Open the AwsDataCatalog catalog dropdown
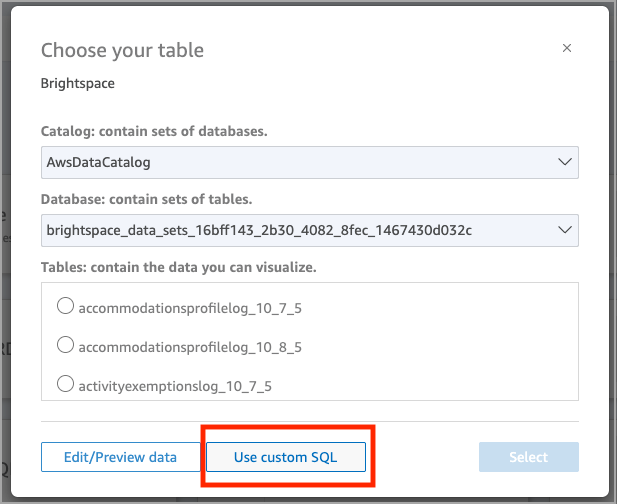This screenshot has height=504, width=617. [300, 161]
